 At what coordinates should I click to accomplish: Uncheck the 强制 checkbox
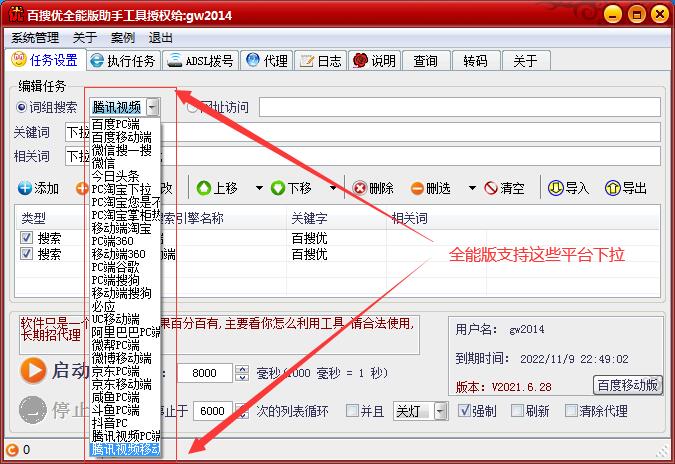[464, 411]
